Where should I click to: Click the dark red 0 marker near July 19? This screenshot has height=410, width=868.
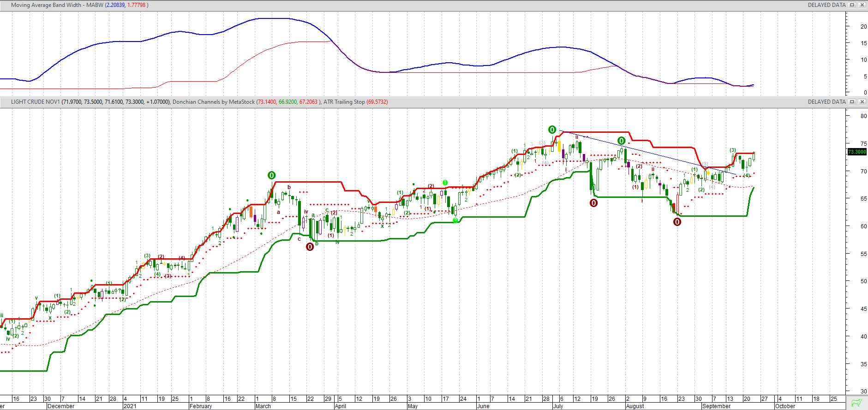tap(594, 203)
